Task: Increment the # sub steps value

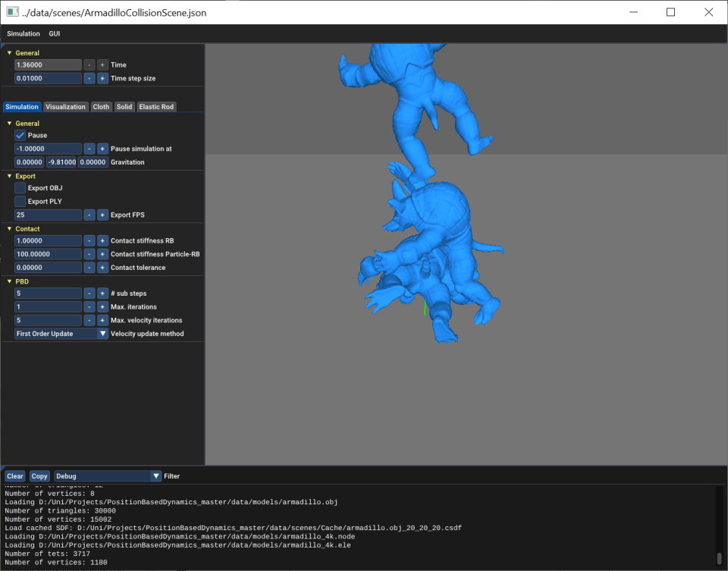Action: 102,293
